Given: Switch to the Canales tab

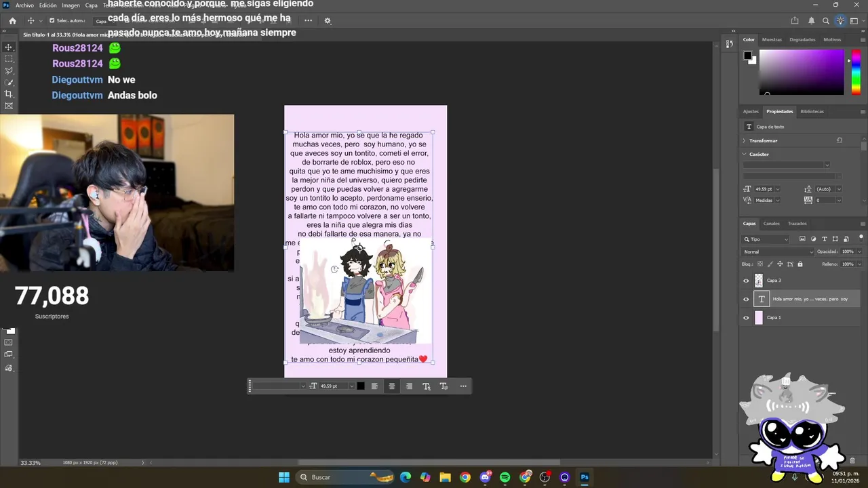Looking at the screenshot, I should (772, 223).
